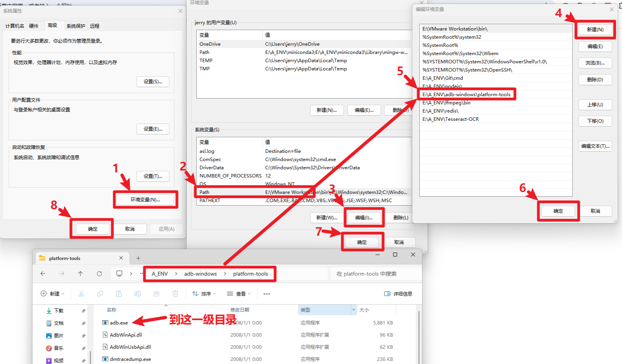This screenshot has height=364, width=622.
Task: Switch to the 远程 tab
Action: point(95,26)
